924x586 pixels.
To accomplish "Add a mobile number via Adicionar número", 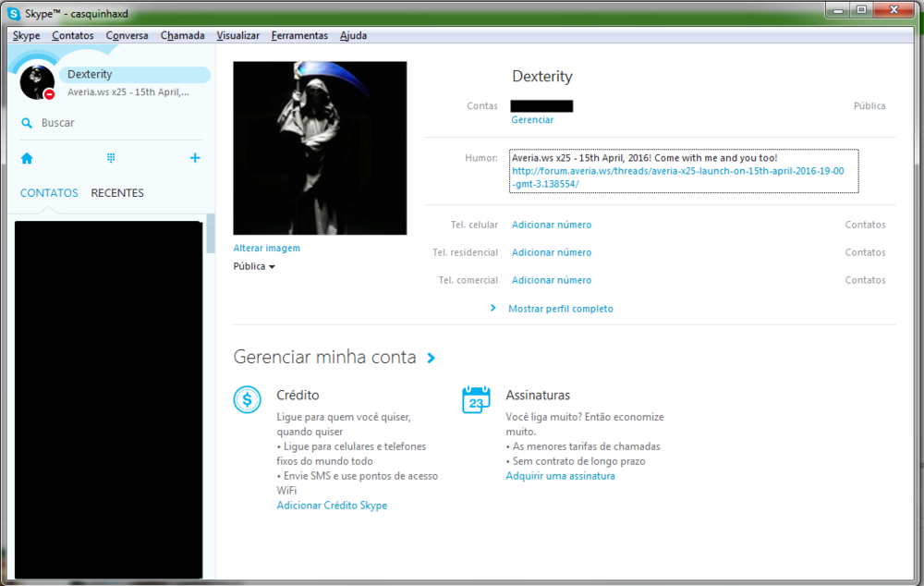I will click(551, 224).
